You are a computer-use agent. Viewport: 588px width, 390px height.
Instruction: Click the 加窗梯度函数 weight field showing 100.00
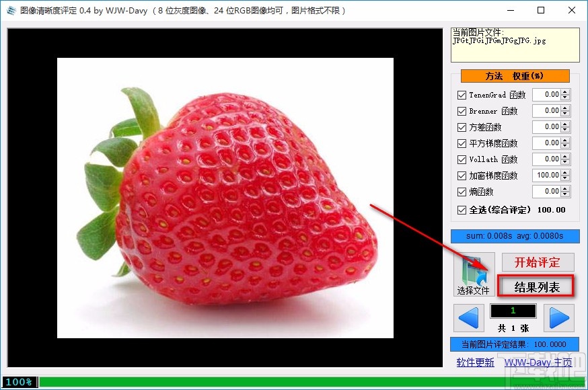point(547,175)
